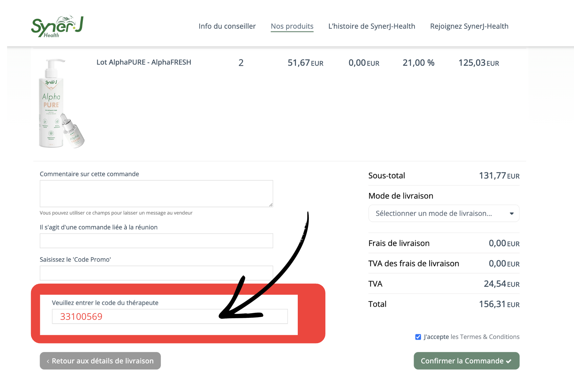
Task: Open the Nos produits menu item
Action: 292,26
